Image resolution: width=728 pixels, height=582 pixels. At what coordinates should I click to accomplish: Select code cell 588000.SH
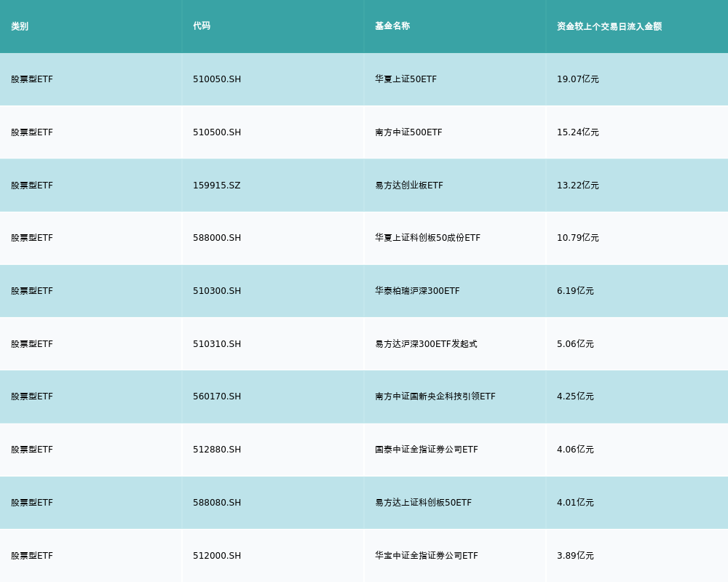point(217,238)
